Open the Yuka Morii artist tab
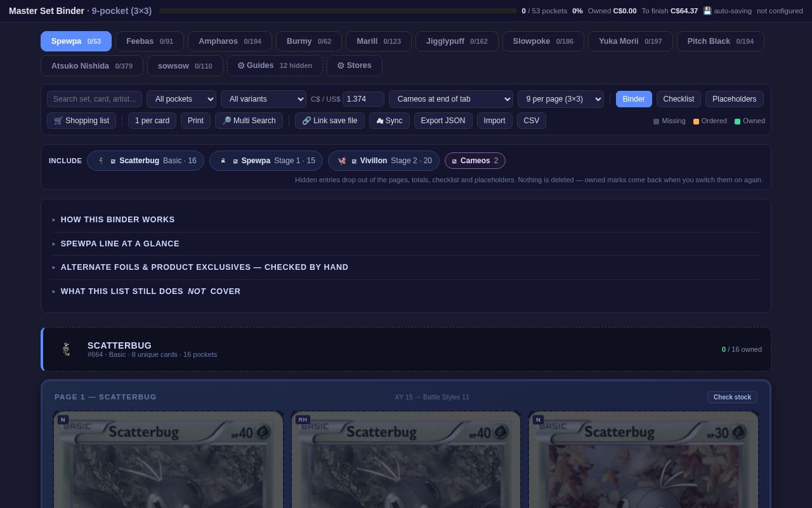Image resolution: width=812 pixels, height=508 pixels. click(x=631, y=41)
